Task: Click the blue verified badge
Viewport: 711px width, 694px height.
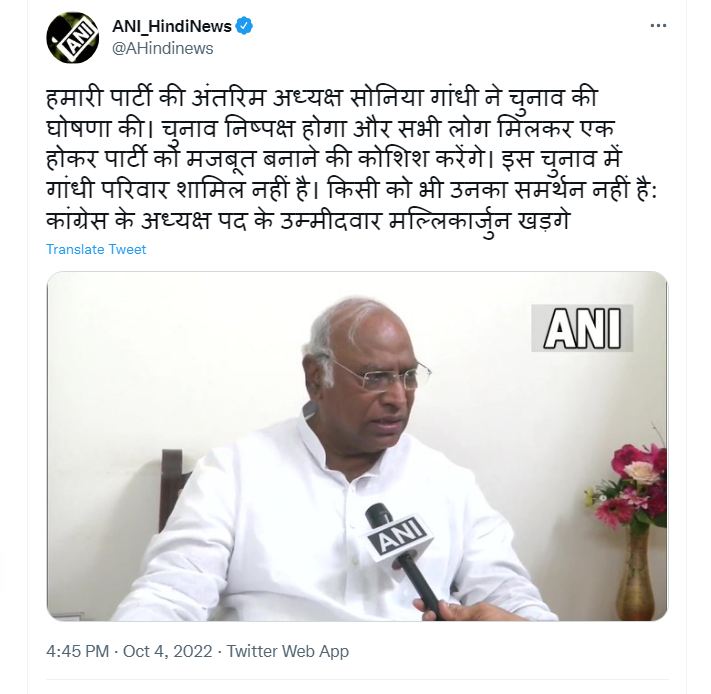Action: coord(245,26)
